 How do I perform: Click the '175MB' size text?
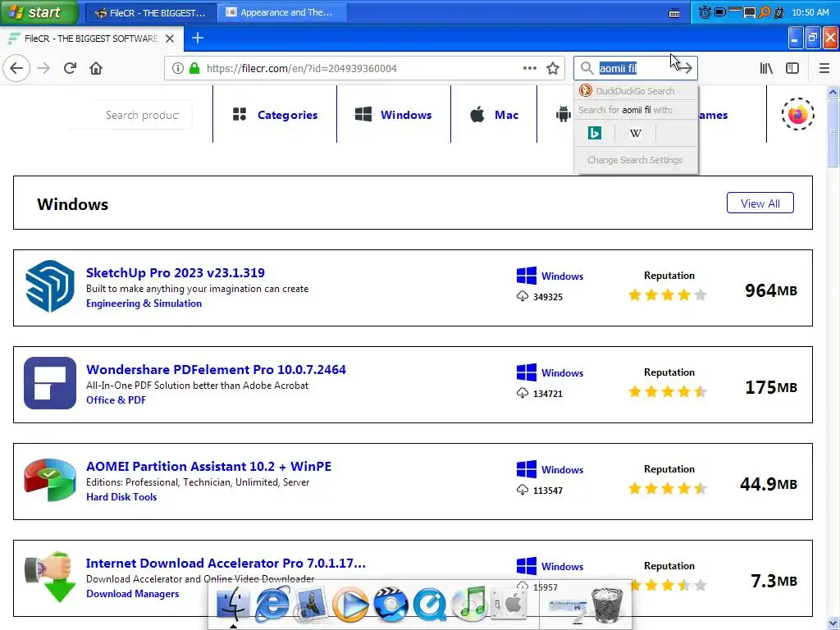[x=771, y=387]
